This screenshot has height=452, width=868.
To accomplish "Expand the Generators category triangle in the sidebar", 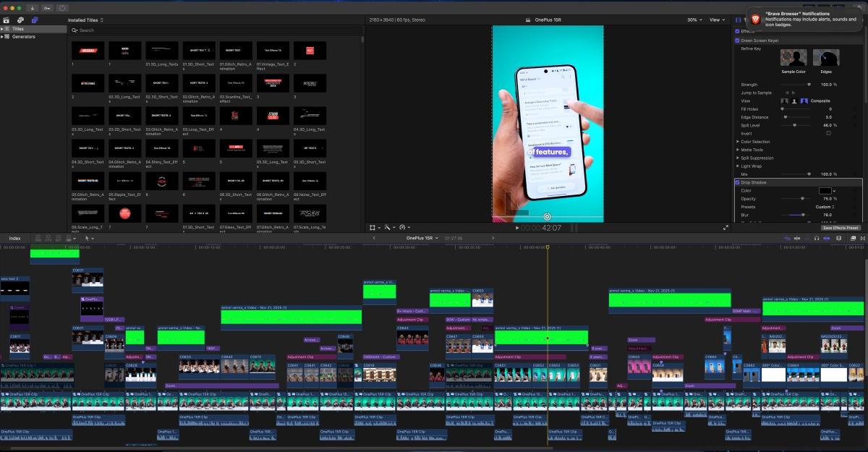I will [3, 36].
